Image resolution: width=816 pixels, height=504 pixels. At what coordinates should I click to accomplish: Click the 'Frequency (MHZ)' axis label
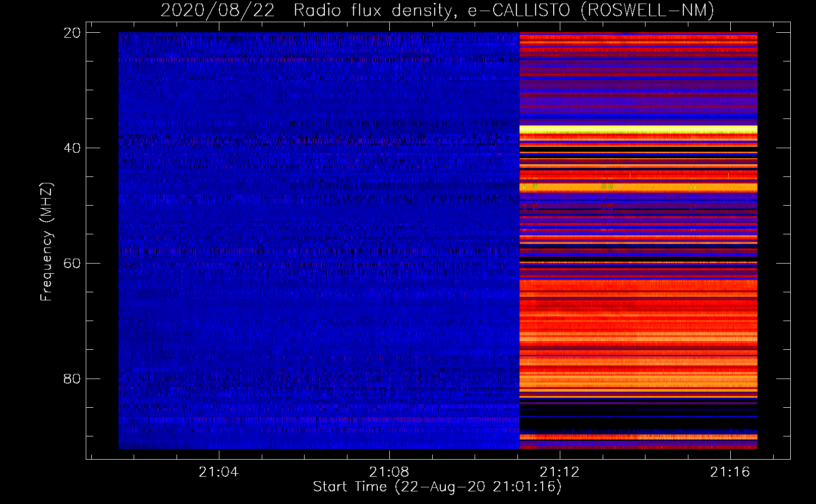[46, 241]
